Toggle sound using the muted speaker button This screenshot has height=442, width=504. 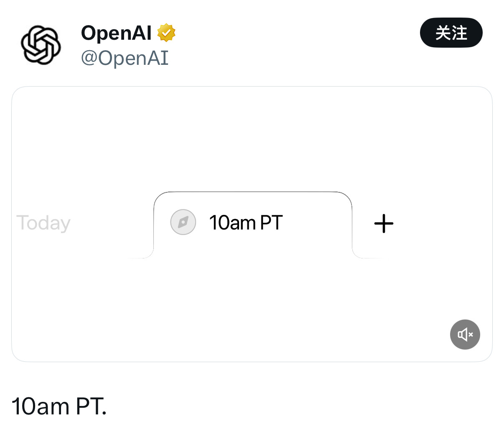tap(465, 335)
